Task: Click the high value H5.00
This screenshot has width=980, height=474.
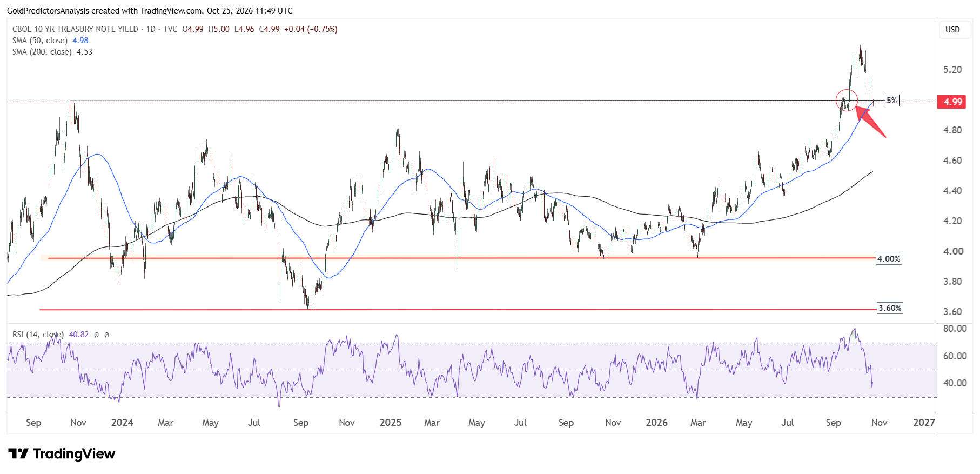Action: (x=219, y=29)
